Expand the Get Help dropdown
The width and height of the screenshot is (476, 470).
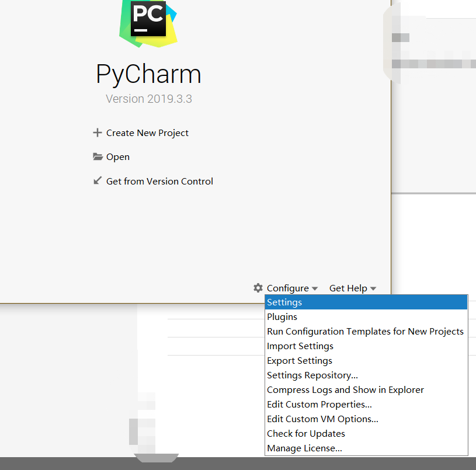click(352, 287)
